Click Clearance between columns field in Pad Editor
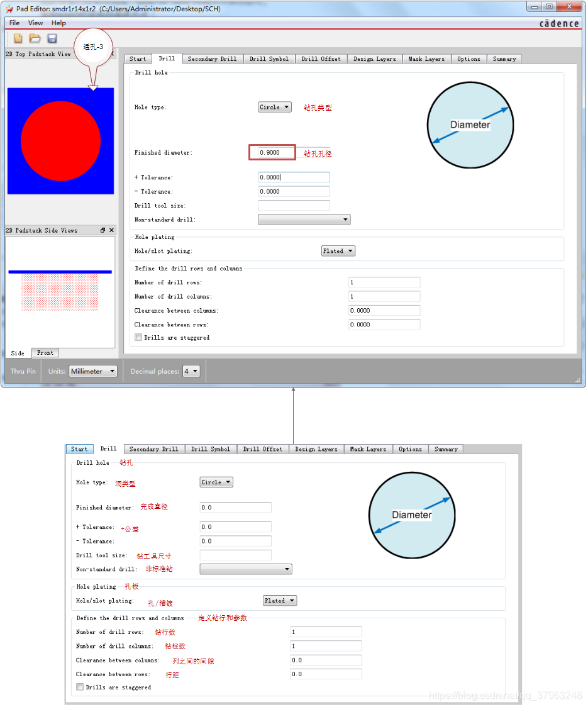Image resolution: width=588 pixels, height=707 pixels. coord(384,311)
